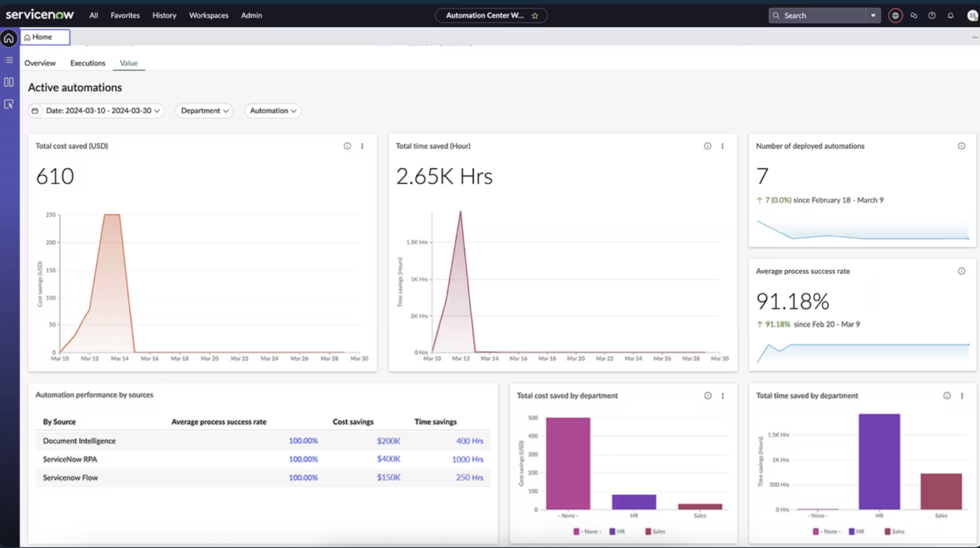Viewport: 980px width, 548px height.
Task: Switch to the Value tab
Action: (x=129, y=63)
